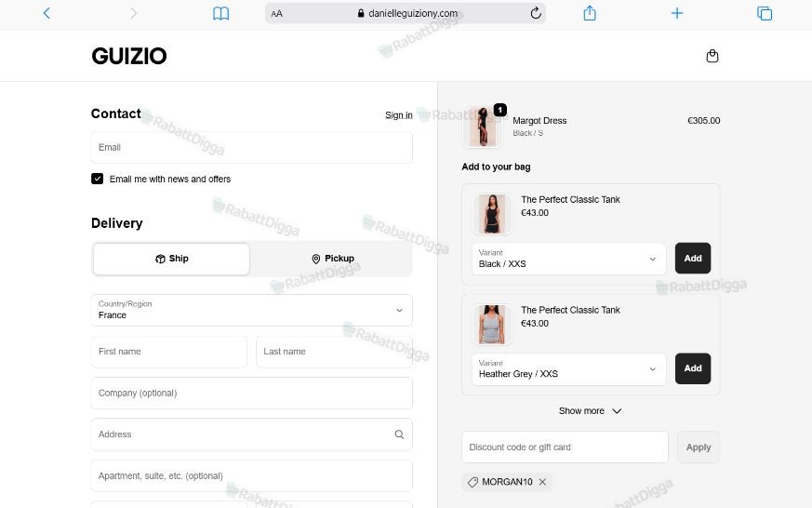Click the Apply discount button
Image resolution: width=812 pixels, height=508 pixels.
(x=699, y=447)
